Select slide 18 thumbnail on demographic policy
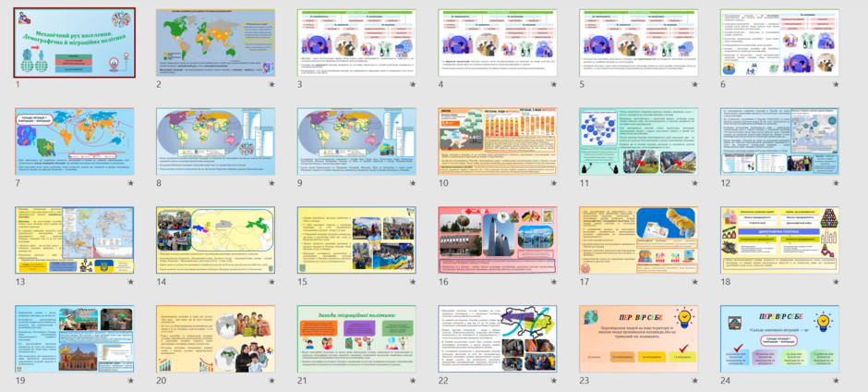The image size is (868, 392). tap(779, 240)
